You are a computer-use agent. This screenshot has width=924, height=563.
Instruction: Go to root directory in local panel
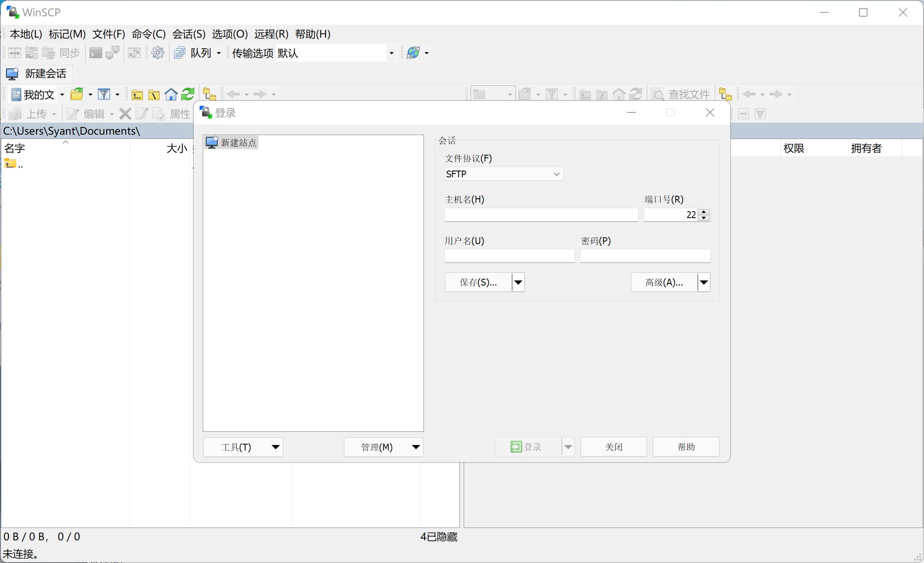point(154,94)
